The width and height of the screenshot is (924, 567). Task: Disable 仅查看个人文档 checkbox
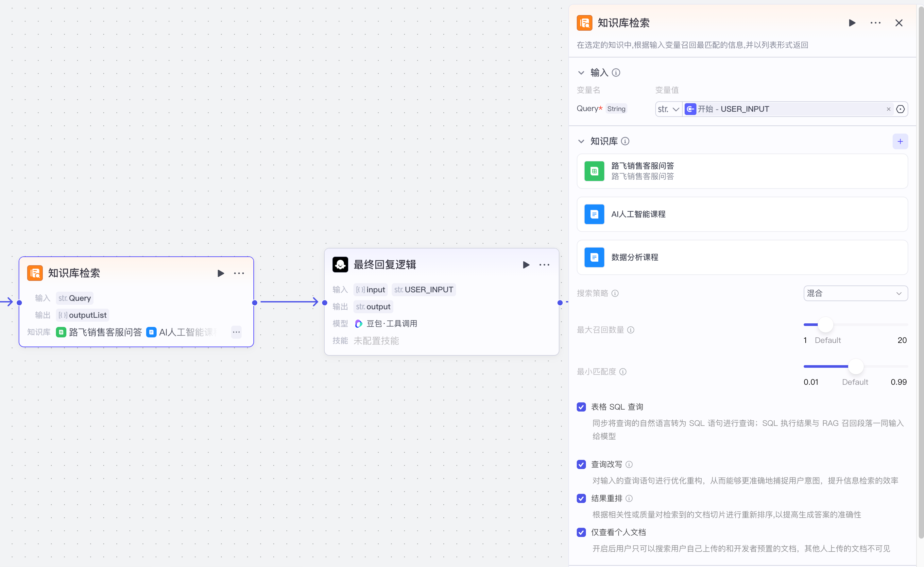coord(581,532)
